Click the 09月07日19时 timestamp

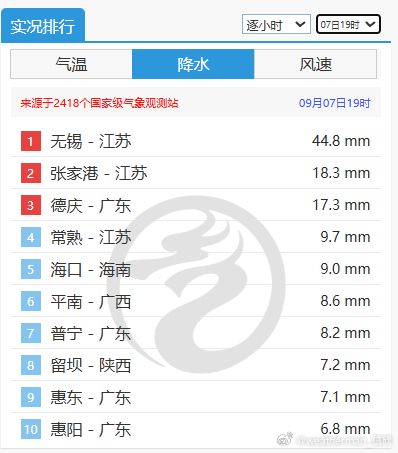(334, 103)
